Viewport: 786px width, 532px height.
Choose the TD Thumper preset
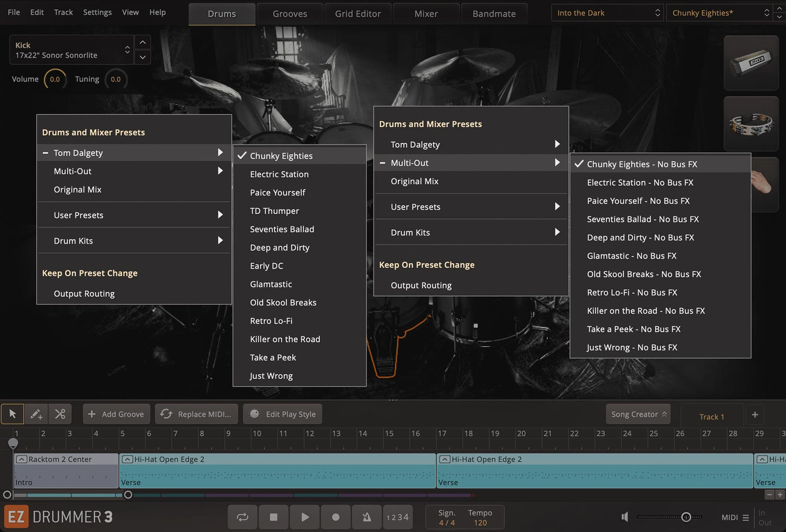click(300, 211)
